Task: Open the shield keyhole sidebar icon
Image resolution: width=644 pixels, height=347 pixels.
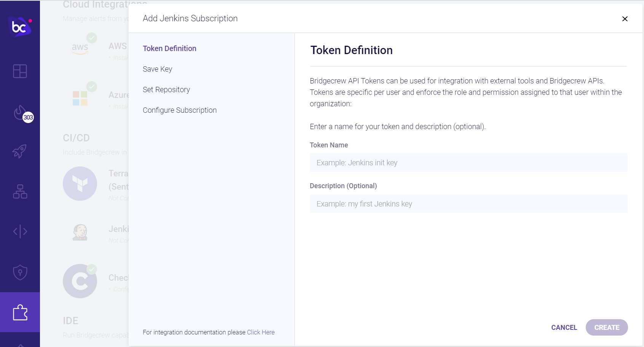Action: (20, 272)
